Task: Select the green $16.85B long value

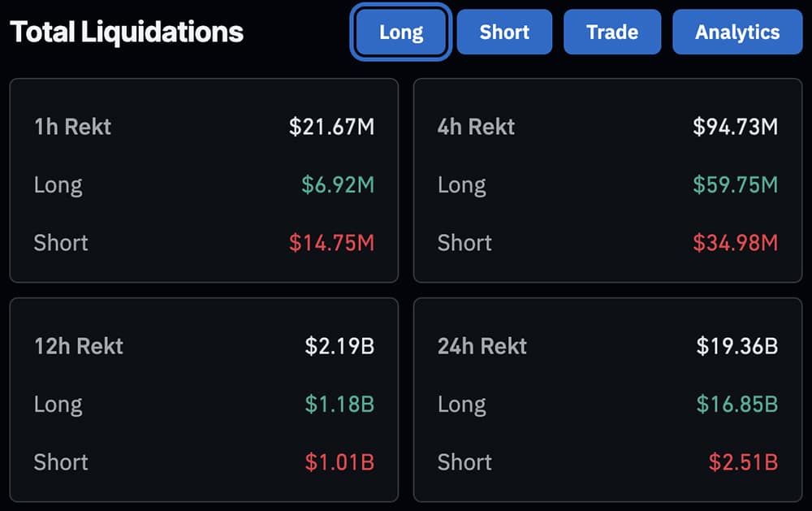Action: 736,405
